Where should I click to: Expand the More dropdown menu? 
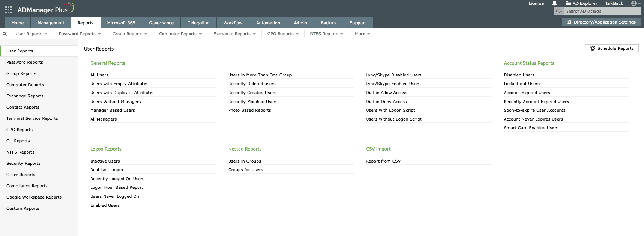(x=362, y=34)
